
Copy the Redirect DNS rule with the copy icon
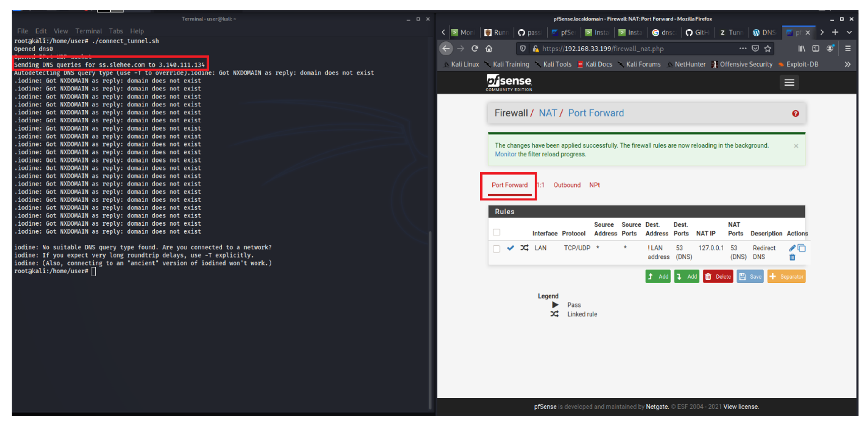point(802,248)
